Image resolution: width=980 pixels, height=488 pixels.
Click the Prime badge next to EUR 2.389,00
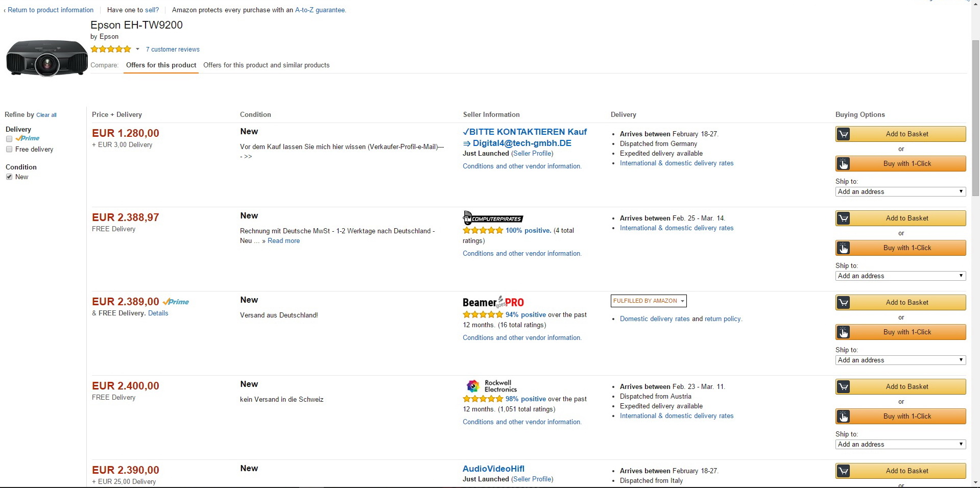[x=176, y=302]
